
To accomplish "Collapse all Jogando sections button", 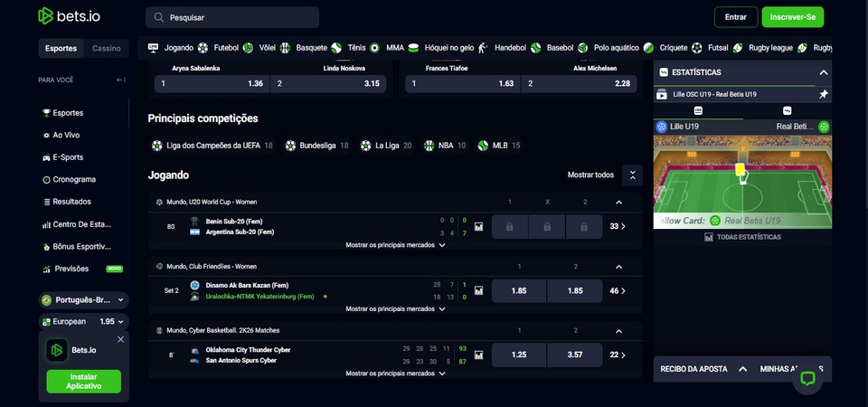I will click(632, 175).
